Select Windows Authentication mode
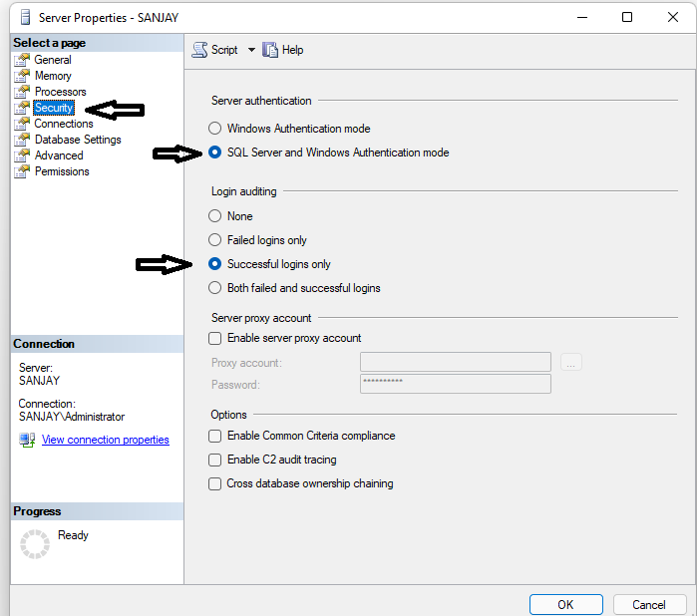This screenshot has width=697, height=616. 215,129
